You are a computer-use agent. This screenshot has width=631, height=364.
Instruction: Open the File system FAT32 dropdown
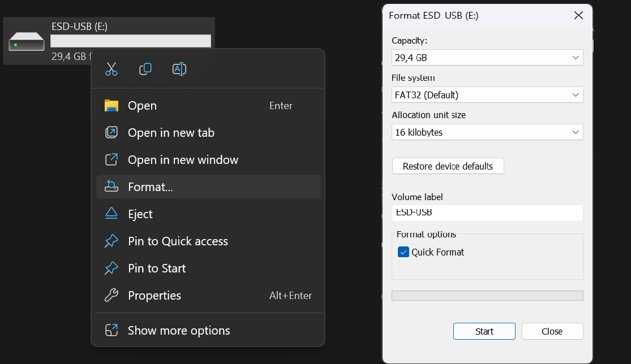[487, 95]
